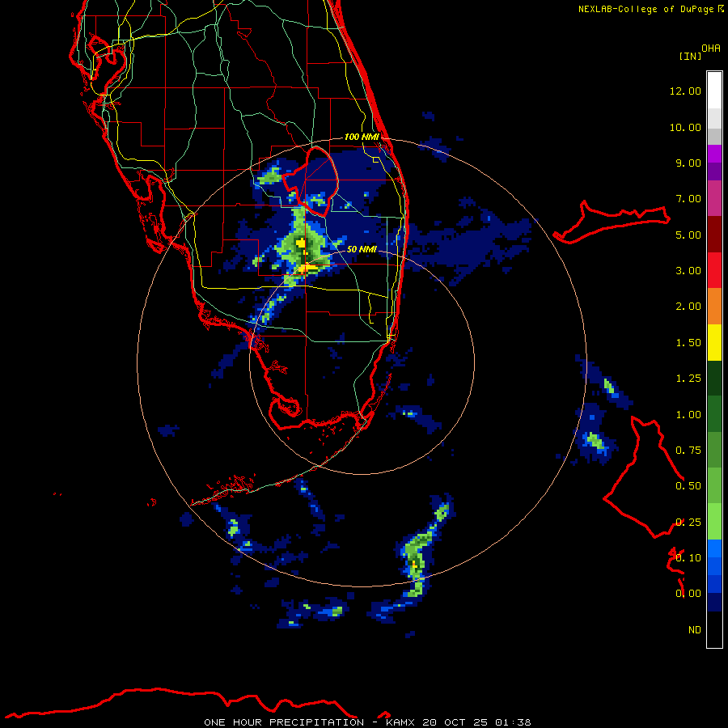
Task: Click the 100 NMI range ring label
Action: [362, 137]
